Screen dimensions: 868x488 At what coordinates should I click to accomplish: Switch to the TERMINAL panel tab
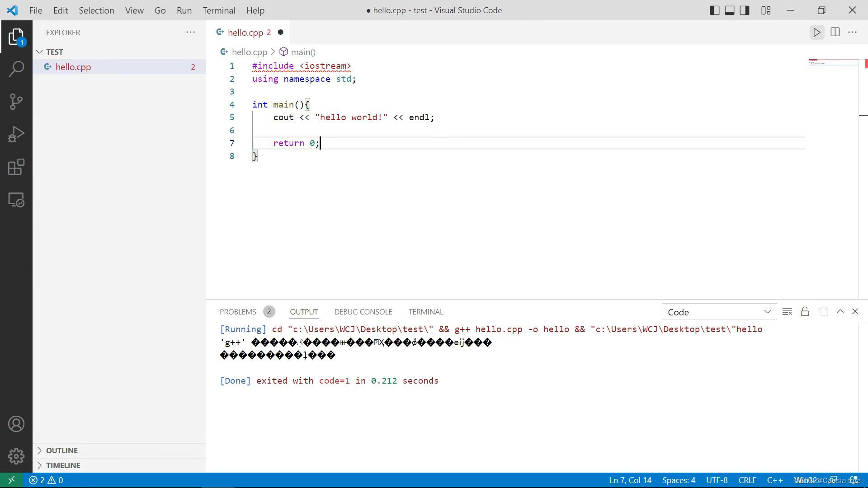coord(426,312)
